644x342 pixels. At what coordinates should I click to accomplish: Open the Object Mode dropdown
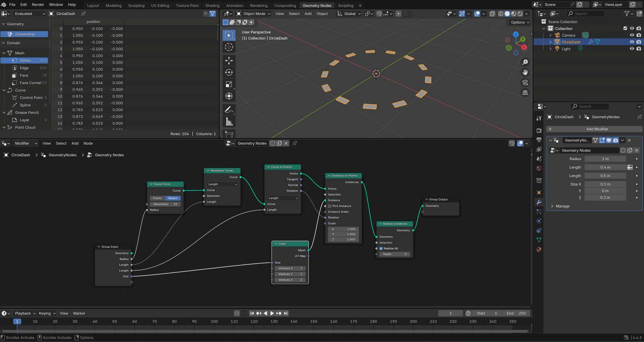253,14
